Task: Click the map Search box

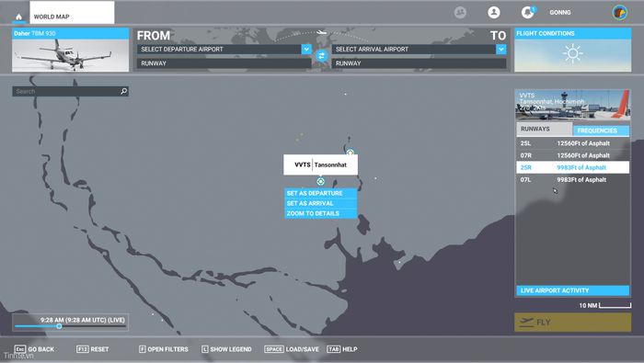Action: point(70,91)
